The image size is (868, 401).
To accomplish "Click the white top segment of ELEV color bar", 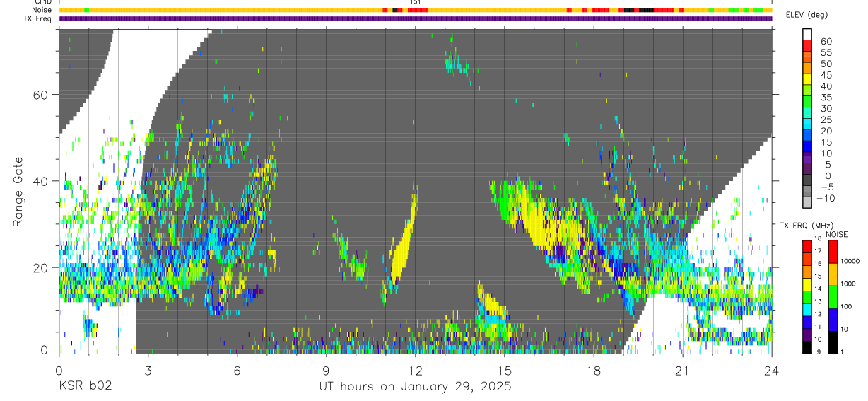I will tap(807, 35).
